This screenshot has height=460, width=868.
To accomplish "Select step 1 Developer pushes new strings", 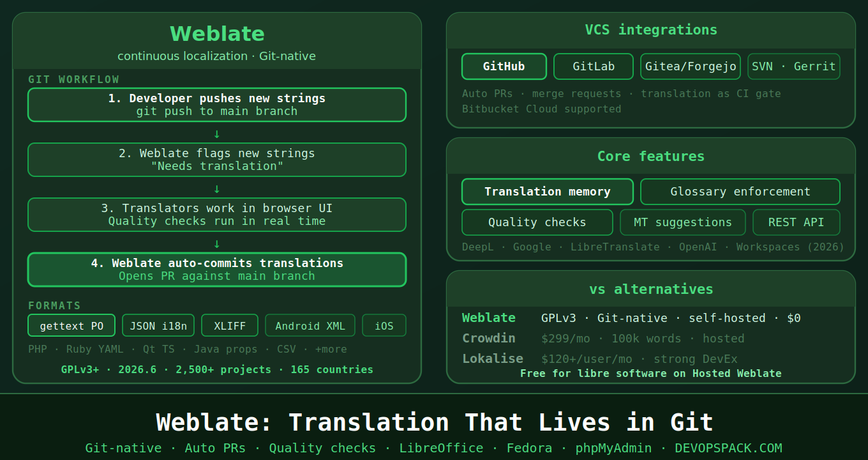I will click(x=217, y=105).
